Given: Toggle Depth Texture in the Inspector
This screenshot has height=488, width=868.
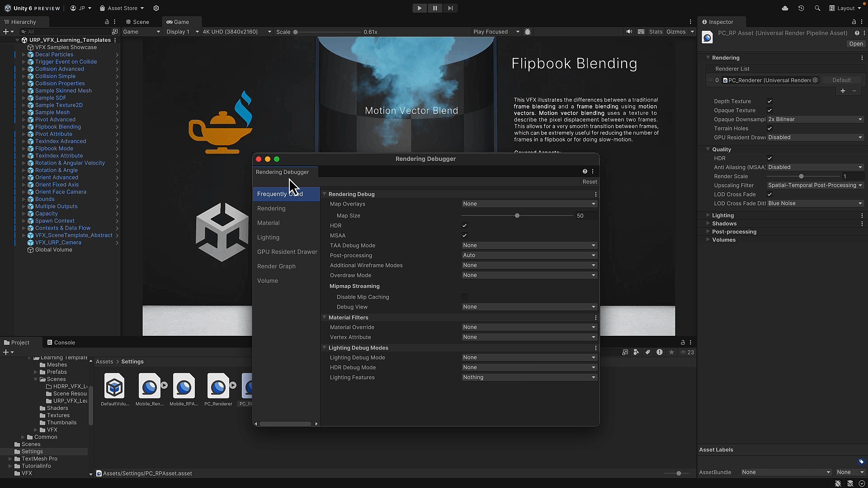Looking at the screenshot, I should pyautogui.click(x=770, y=101).
